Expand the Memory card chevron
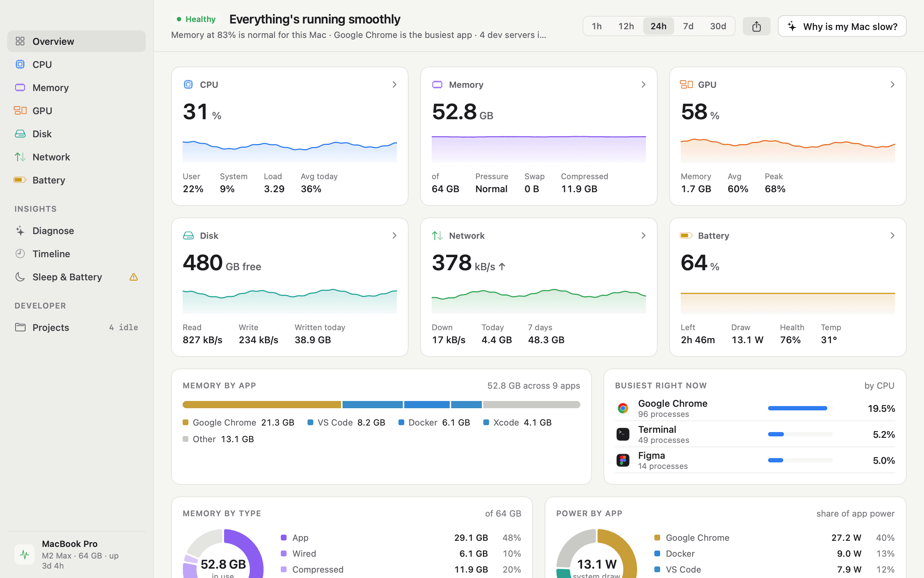Screen dimensions: 924x578 643,85
